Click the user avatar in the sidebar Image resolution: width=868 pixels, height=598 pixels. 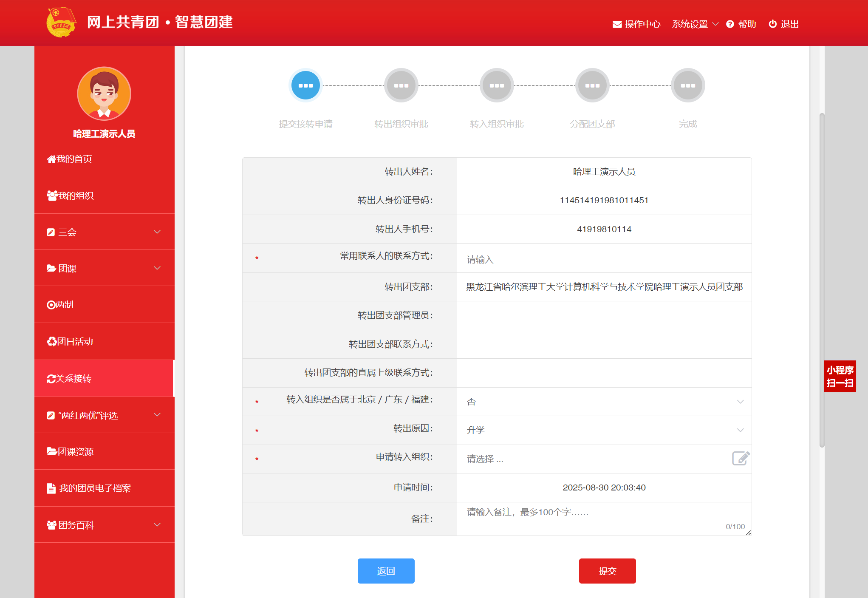[104, 94]
